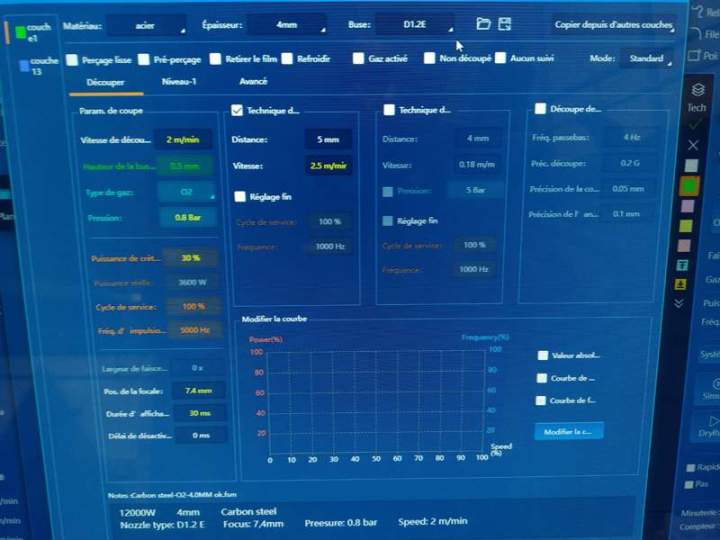
Task: Check the Réglage fin option under first technique
Action: click(x=239, y=197)
